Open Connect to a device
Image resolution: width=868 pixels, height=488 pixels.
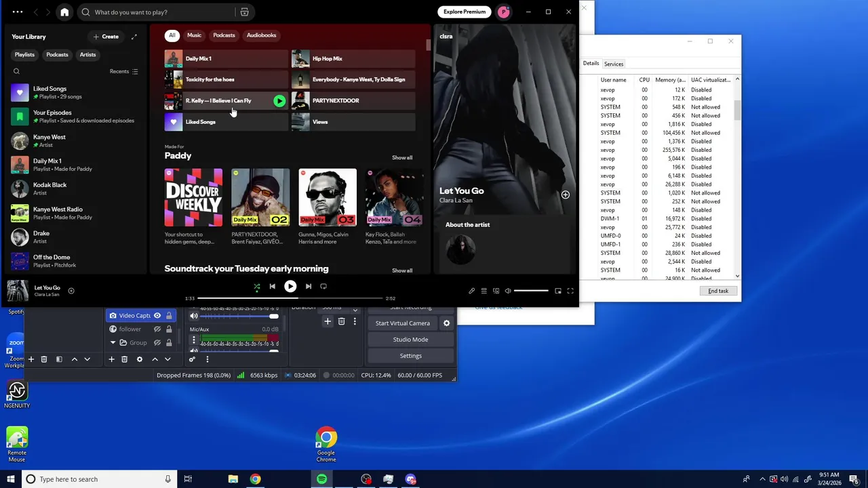click(496, 291)
